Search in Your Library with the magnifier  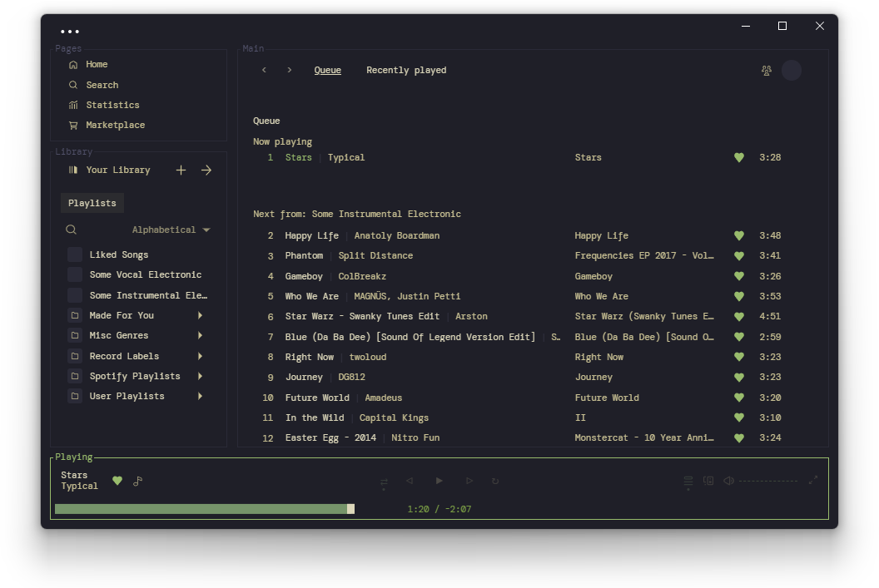pyautogui.click(x=72, y=230)
